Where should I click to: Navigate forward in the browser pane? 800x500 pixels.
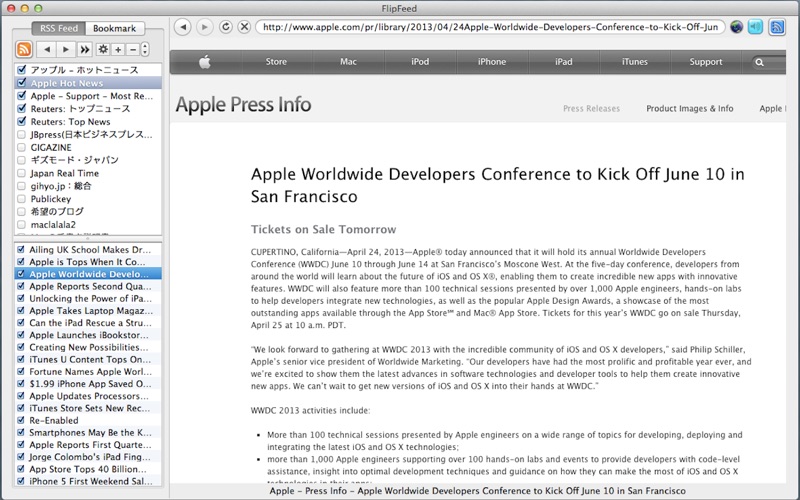tap(205, 27)
